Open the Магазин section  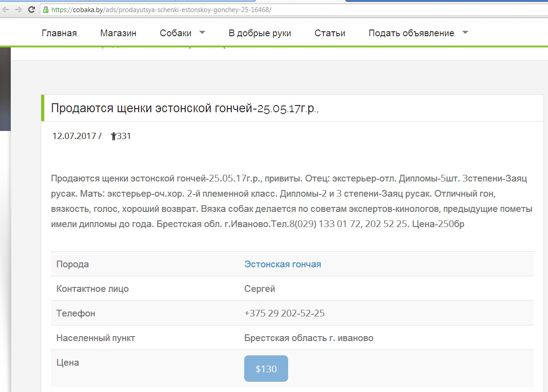pyautogui.click(x=118, y=33)
